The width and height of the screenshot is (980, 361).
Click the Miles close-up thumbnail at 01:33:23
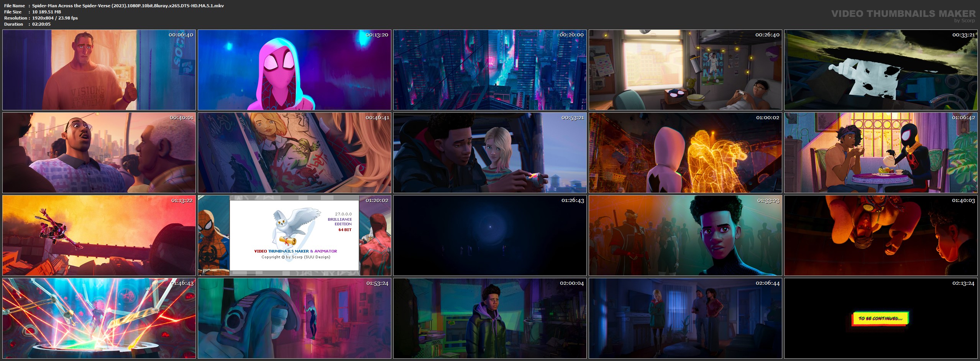[x=685, y=235]
